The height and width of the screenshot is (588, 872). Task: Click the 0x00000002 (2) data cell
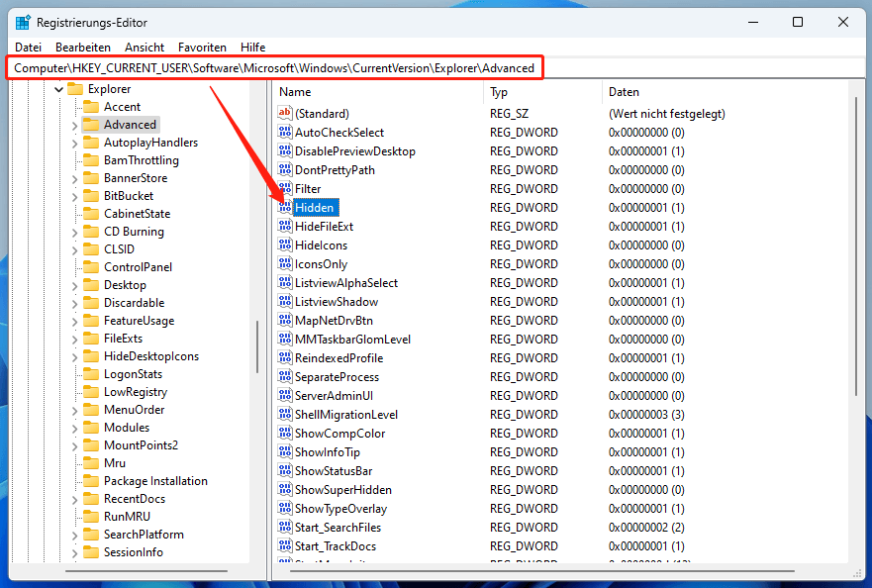tap(646, 527)
